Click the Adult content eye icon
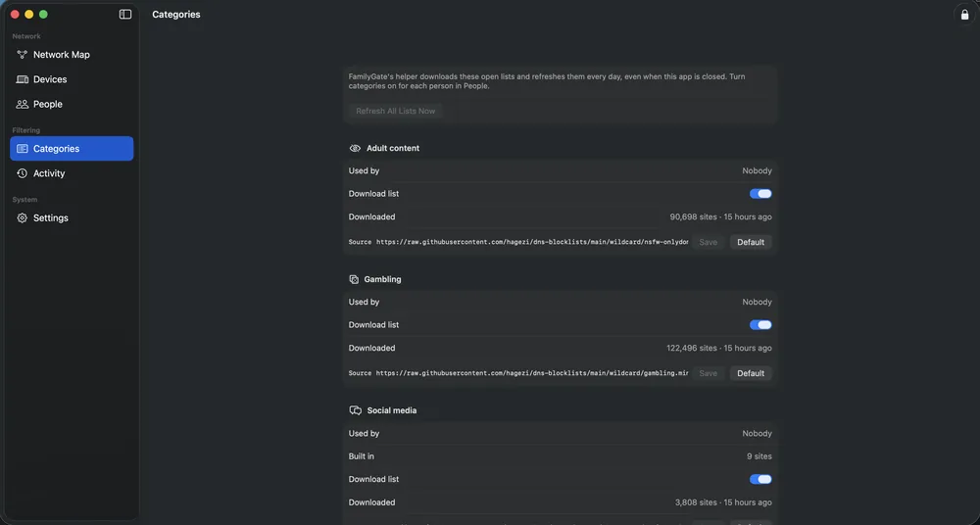The width and height of the screenshot is (980, 525). [x=355, y=148]
